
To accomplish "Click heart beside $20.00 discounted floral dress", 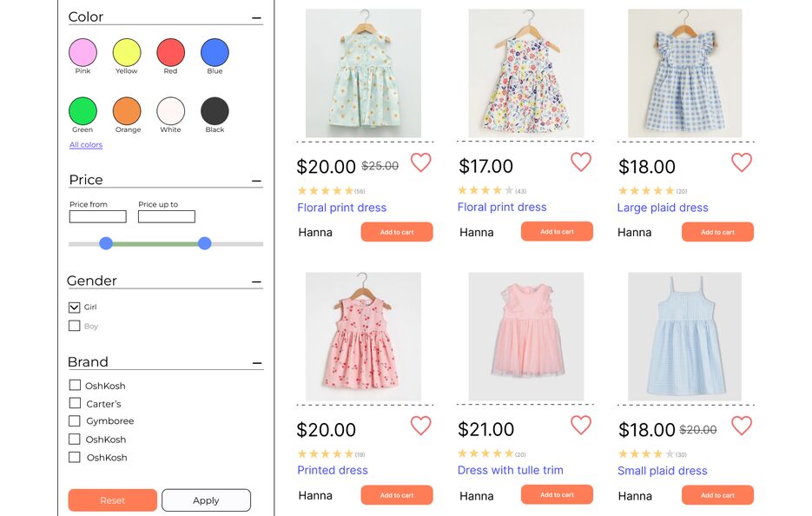I will (x=420, y=162).
